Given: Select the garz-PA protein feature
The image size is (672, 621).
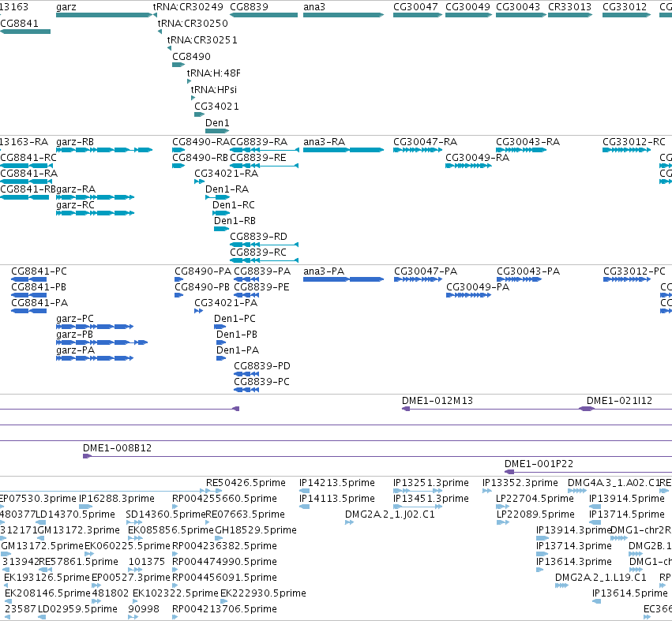Looking at the screenshot, I should click(x=95, y=358).
